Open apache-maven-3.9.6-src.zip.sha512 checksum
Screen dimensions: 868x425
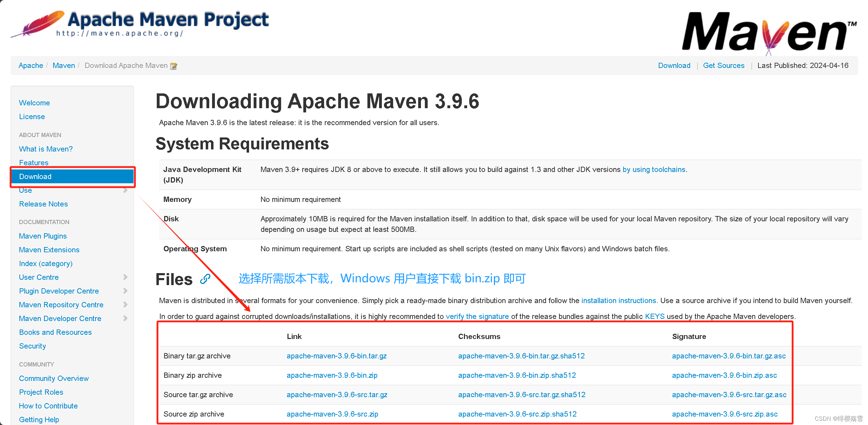[x=517, y=414]
